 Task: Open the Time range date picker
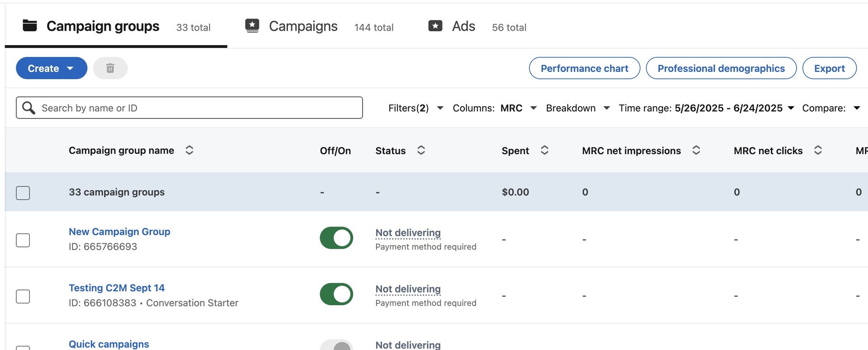[707, 108]
